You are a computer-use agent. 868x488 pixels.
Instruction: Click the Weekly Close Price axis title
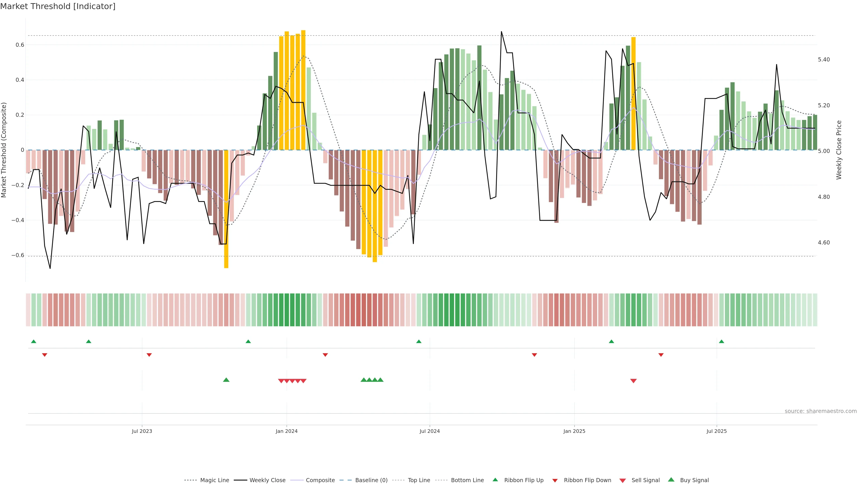click(839, 150)
